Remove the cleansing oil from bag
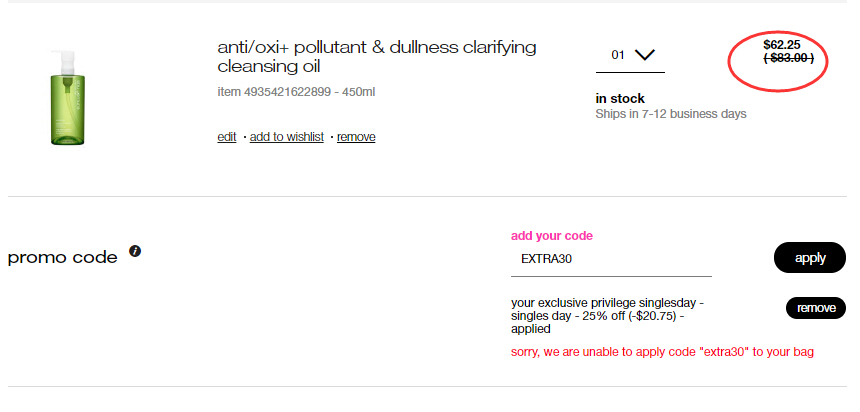 [356, 137]
